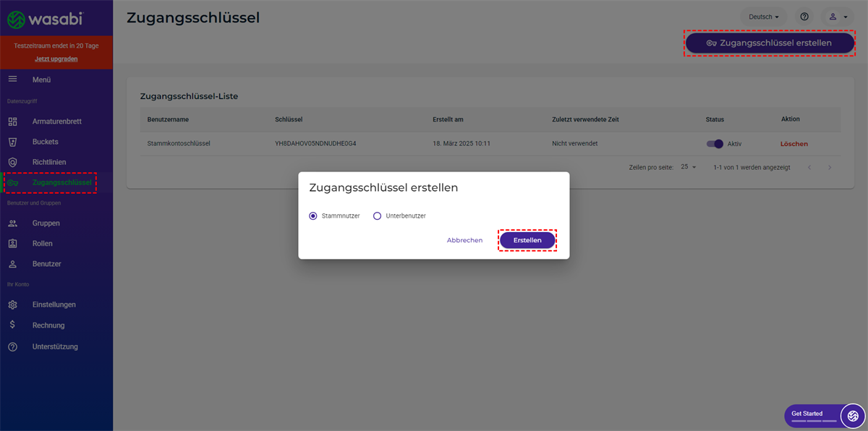Go to Rechnung in sidebar
Screen dimensions: 868x431
48,325
